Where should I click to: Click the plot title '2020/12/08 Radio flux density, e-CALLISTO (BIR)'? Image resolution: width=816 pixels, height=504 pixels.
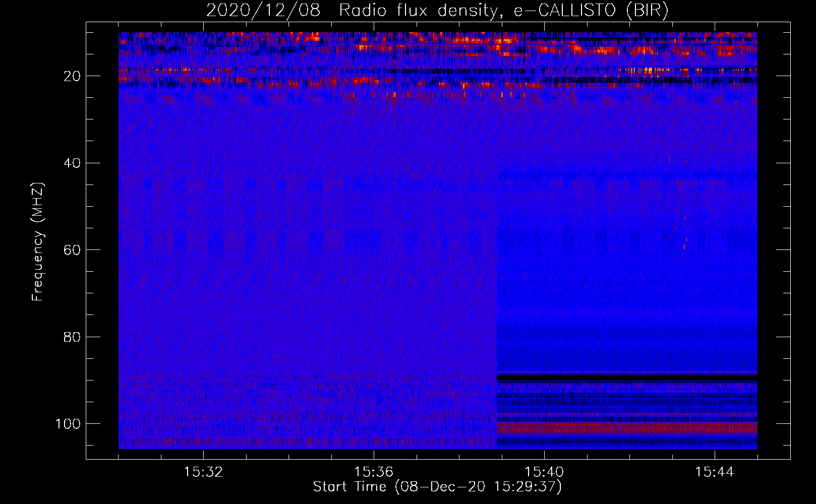pyautogui.click(x=437, y=11)
